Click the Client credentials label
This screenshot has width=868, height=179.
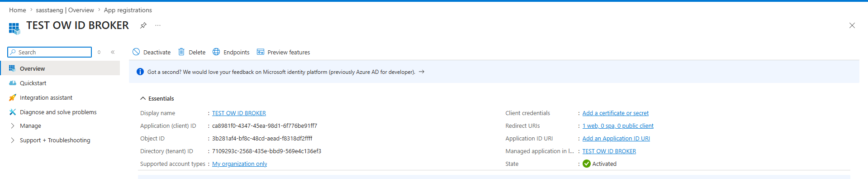tap(528, 113)
